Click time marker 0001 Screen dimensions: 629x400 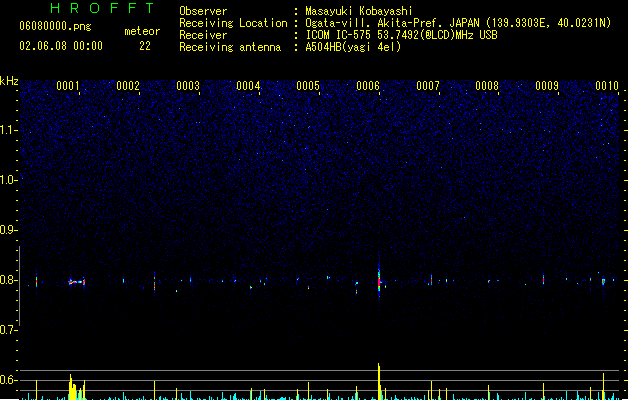click(68, 86)
